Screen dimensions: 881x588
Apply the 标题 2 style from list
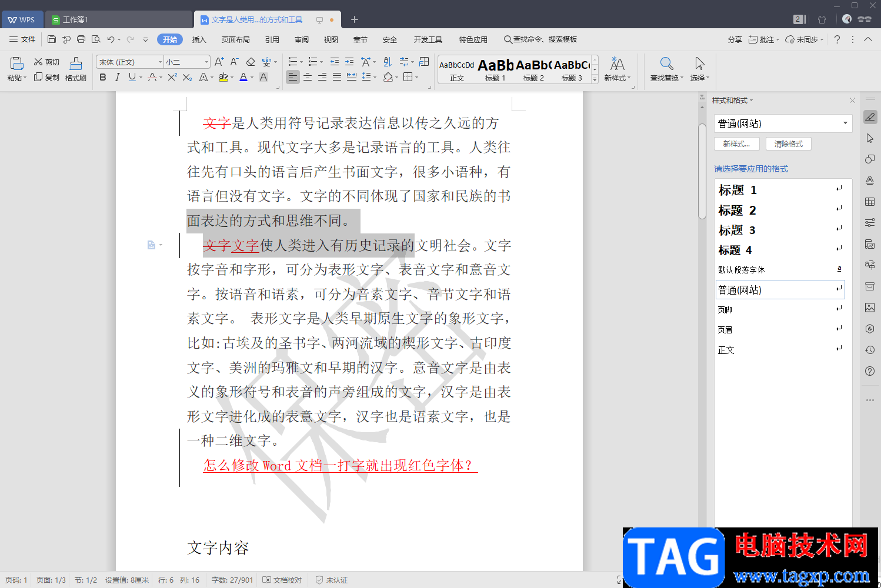(x=737, y=211)
